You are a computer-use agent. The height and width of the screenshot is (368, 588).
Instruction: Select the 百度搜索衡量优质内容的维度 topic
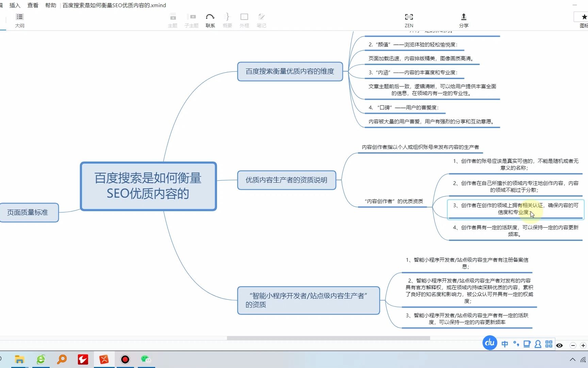[290, 72]
